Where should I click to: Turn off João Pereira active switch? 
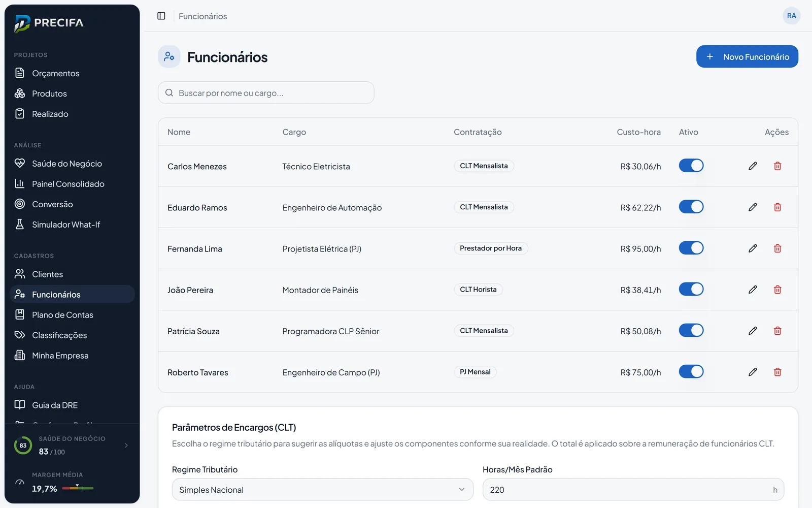tap(691, 289)
